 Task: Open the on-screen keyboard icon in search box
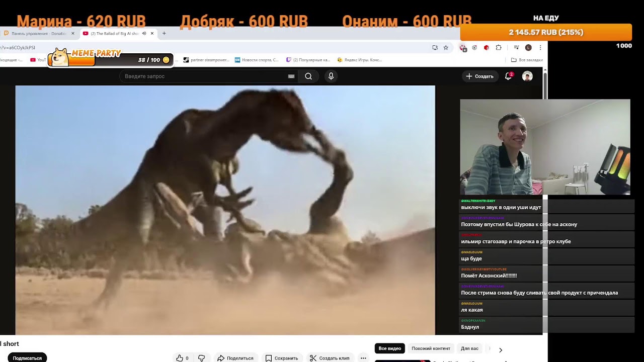291,76
